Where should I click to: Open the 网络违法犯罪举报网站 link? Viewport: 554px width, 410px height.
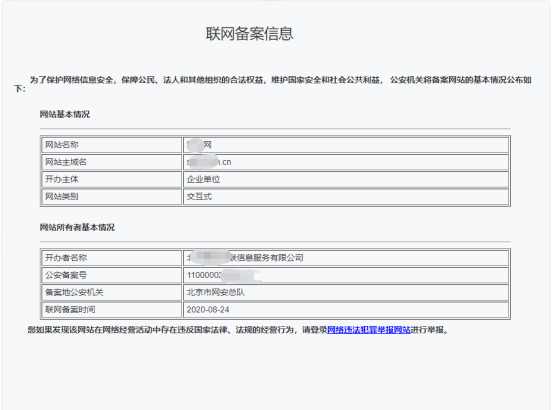369,330
